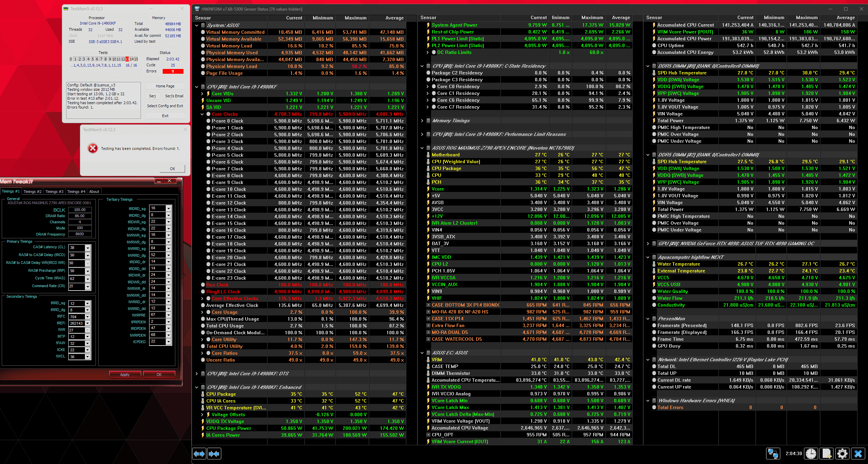868x464 pixels.
Task: Click the BCLK value field
Action: (x=80, y=210)
